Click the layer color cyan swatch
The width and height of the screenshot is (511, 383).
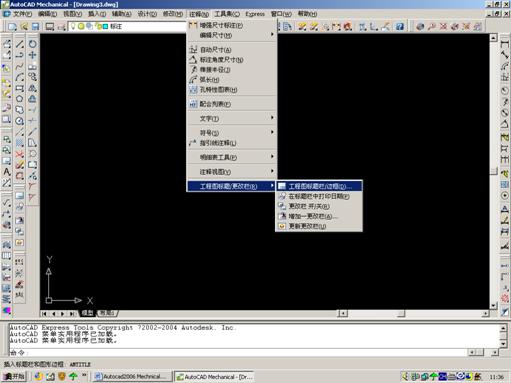(x=106, y=26)
